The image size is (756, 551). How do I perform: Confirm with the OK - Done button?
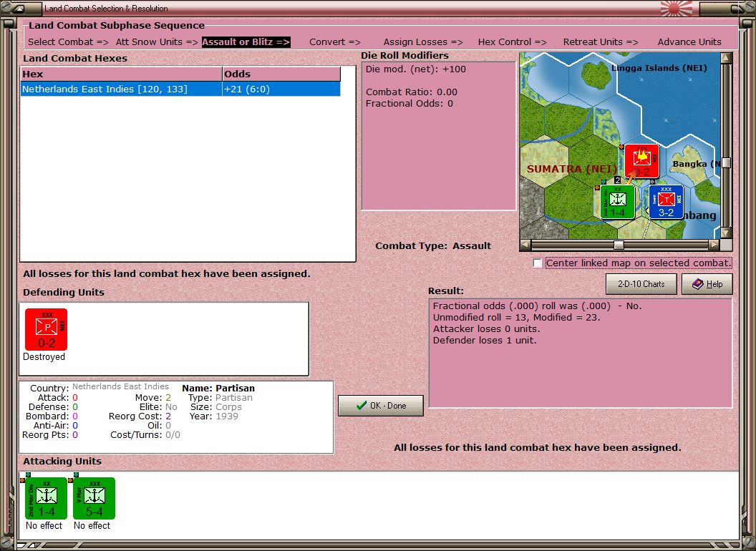pos(381,406)
